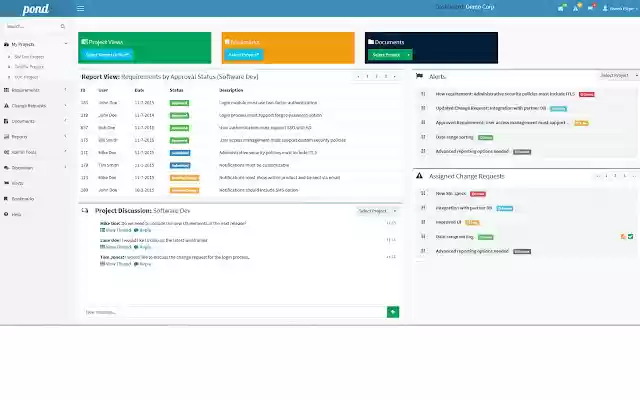This screenshot has height=400, width=640.
Task: Open yellow-badged alerts icon in header
Action: tap(576, 8)
